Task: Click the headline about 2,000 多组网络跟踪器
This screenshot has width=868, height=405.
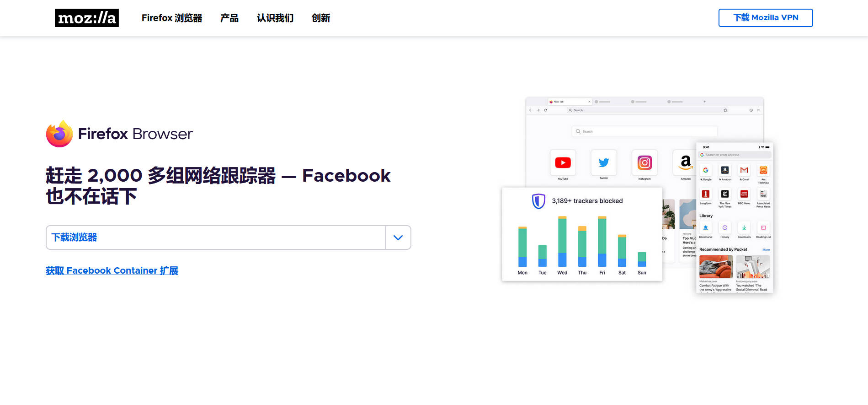Action: coord(218,186)
